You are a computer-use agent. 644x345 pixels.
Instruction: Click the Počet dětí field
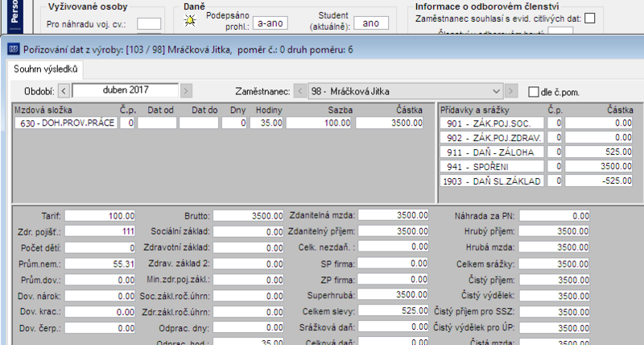pos(100,248)
